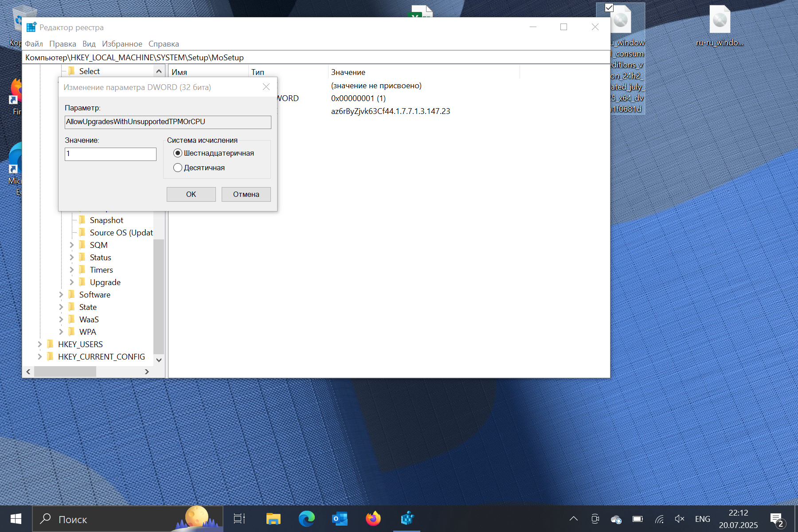This screenshot has width=798, height=532.
Task: Open the Firefox taskbar icon
Action: click(x=373, y=519)
